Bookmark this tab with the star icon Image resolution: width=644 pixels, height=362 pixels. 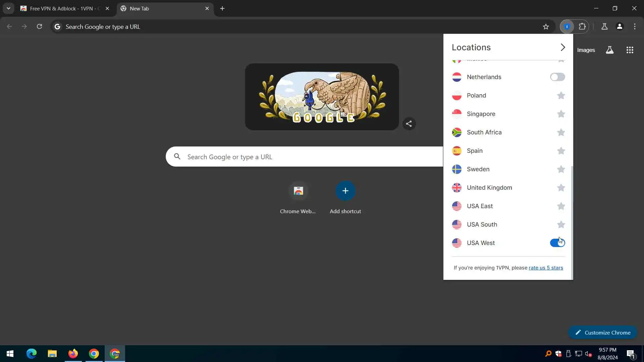coord(546,26)
